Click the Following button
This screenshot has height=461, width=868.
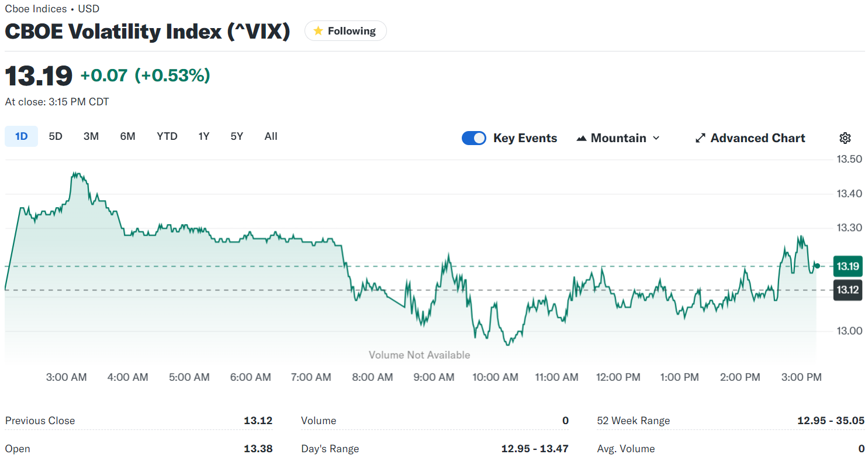click(x=345, y=31)
